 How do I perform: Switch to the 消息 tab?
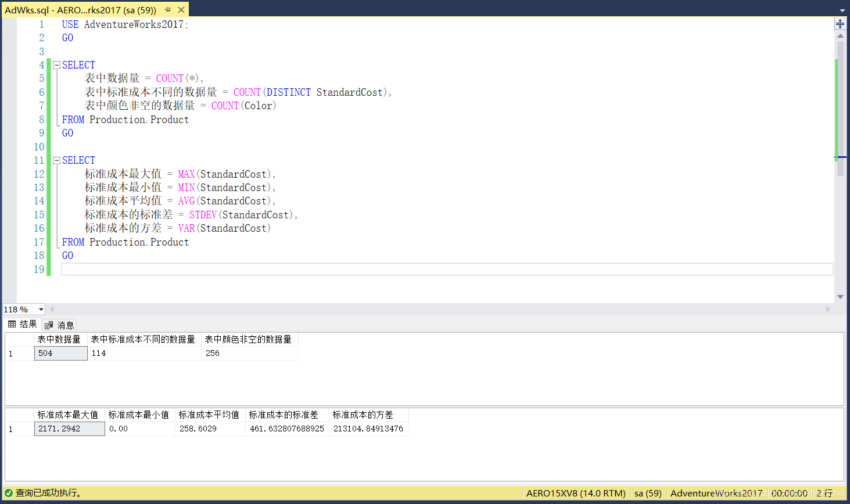coord(59,325)
